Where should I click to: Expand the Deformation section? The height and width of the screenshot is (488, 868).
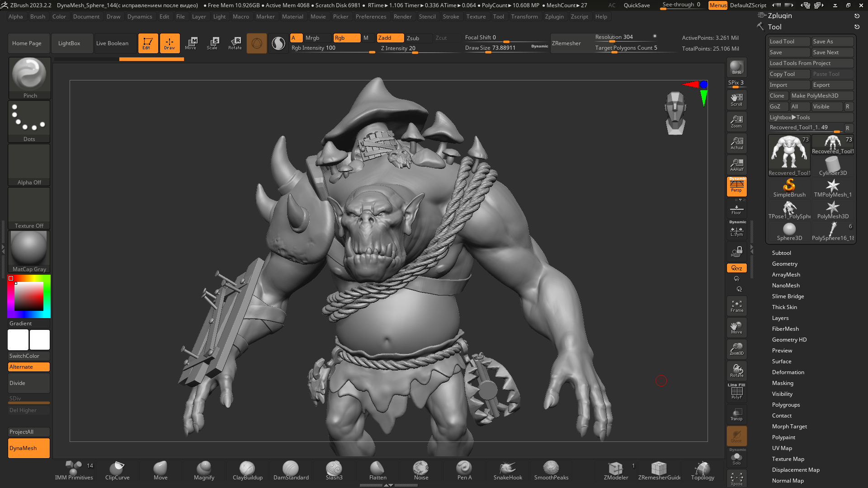point(788,372)
